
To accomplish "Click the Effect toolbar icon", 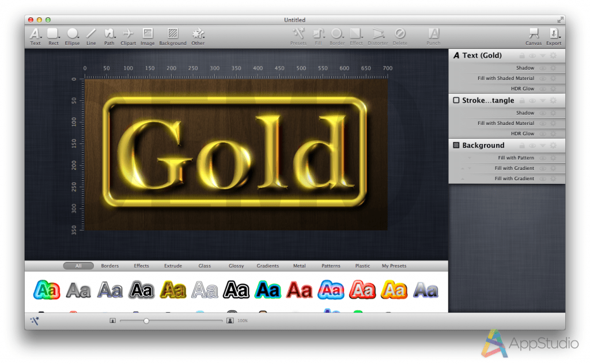I will [356, 37].
